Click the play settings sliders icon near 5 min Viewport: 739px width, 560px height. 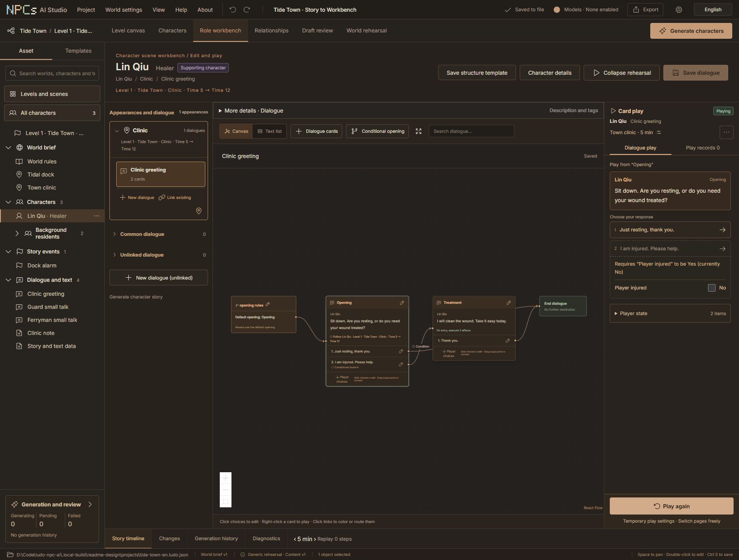click(x=659, y=132)
